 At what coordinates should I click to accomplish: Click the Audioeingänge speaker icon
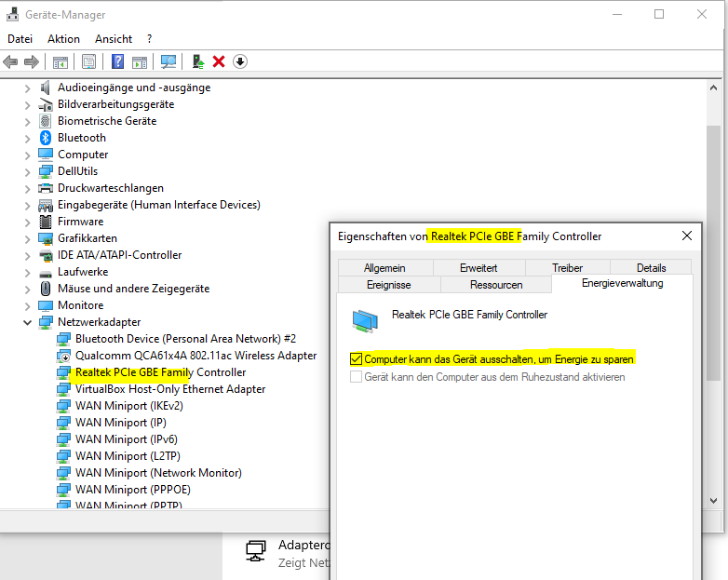click(45, 88)
